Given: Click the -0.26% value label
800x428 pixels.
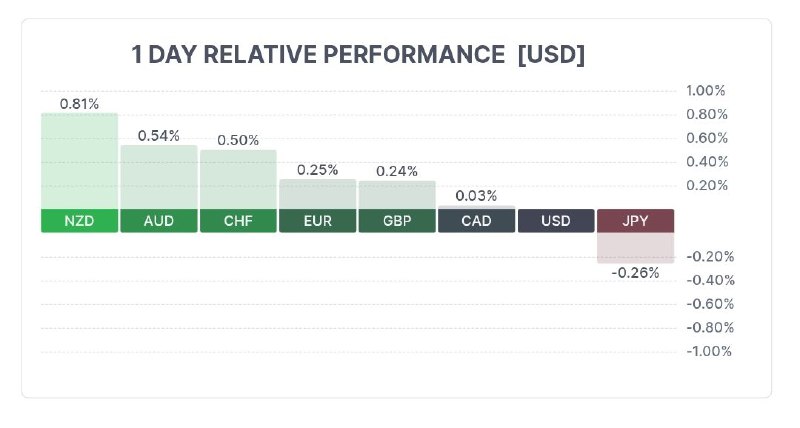Looking at the screenshot, I should point(635,273).
